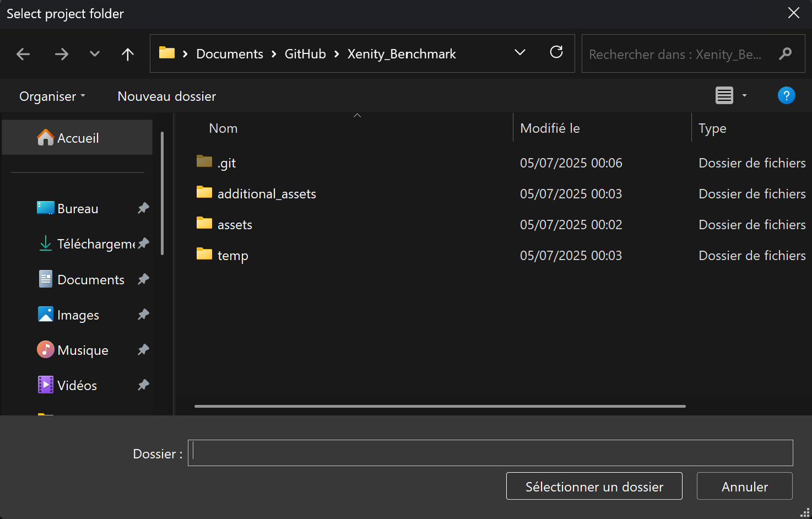Select Téléchargements in the navigation pane
Image resolution: width=812 pixels, height=519 pixels.
coord(87,244)
